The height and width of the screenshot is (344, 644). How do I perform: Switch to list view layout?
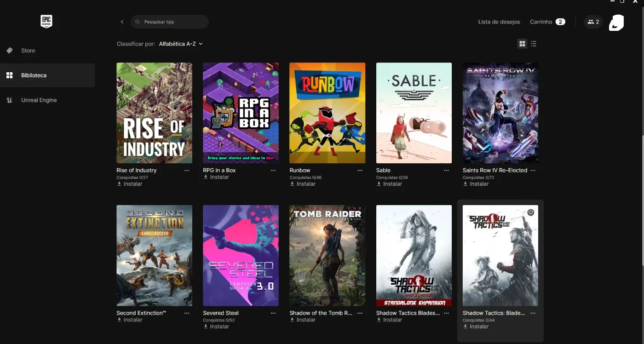534,44
